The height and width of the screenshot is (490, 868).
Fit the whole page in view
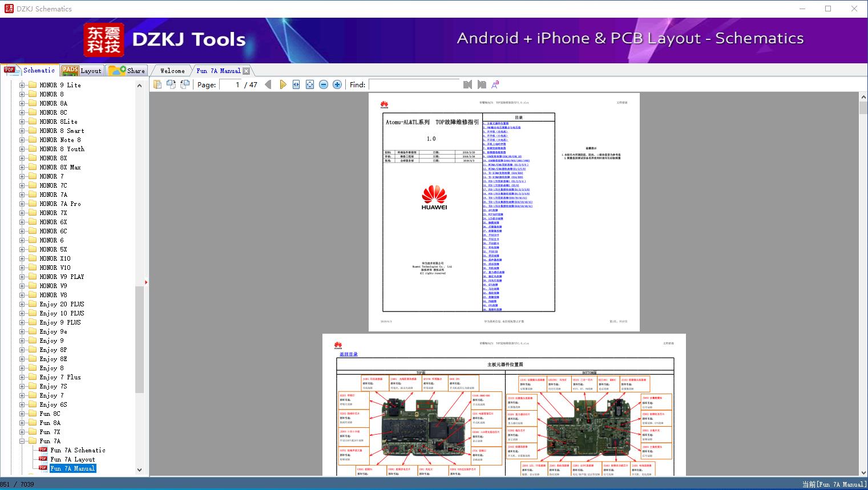[x=310, y=84]
